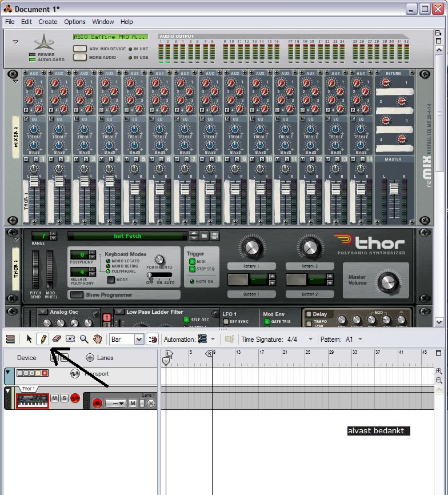
Task: Select the Arrow selection tool
Action: pyautogui.click(x=29, y=339)
